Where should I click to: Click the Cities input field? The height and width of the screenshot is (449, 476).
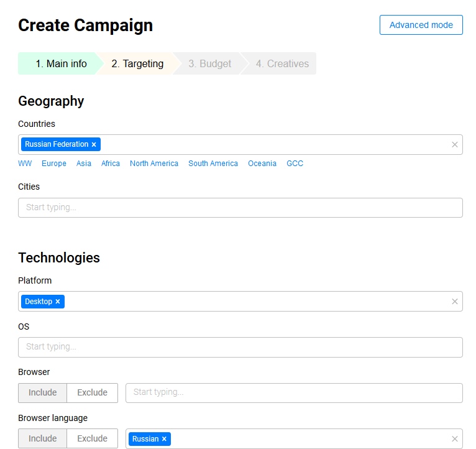coord(240,208)
